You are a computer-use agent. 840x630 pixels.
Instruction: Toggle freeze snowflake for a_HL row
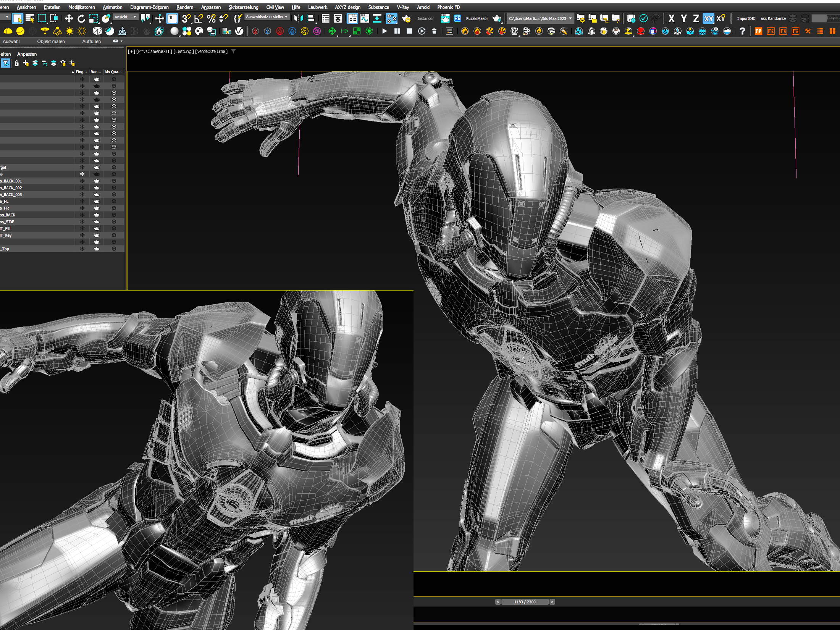click(82, 201)
